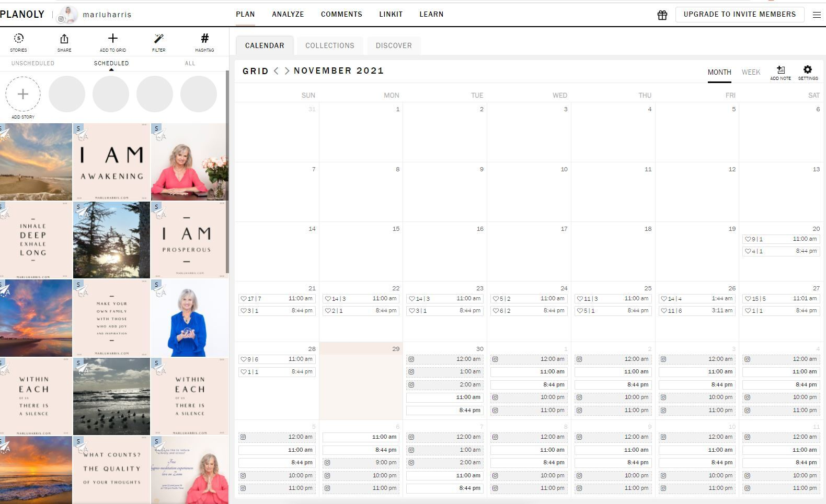This screenshot has width=826, height=504.
Task: Go to previous month arrow
Action: click(277, 71)
